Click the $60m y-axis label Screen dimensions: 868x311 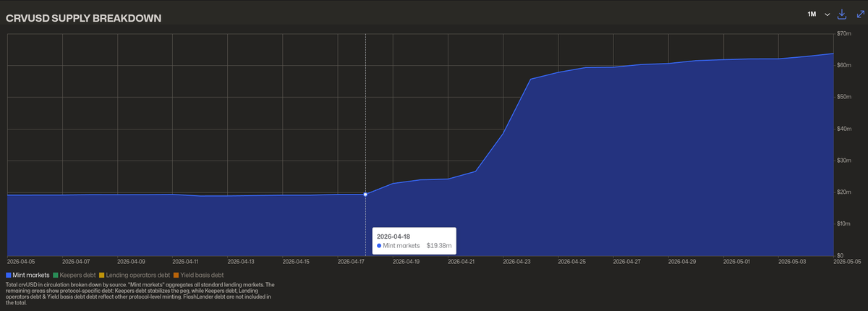(x=843, y=66)
